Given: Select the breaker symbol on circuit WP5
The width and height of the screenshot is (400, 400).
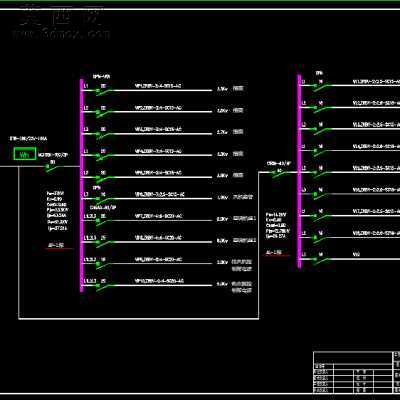Looking at the screenshot, I should 104,178.
